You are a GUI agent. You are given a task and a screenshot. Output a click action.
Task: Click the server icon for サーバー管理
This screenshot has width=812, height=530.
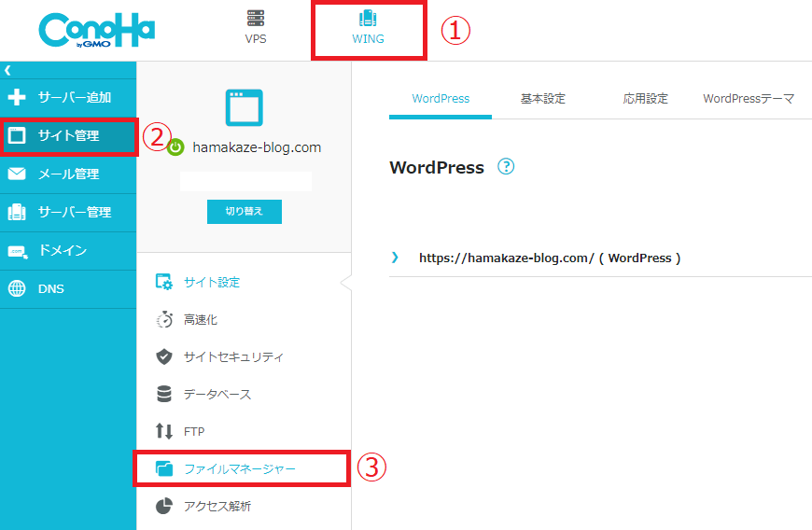pos(17,213)
